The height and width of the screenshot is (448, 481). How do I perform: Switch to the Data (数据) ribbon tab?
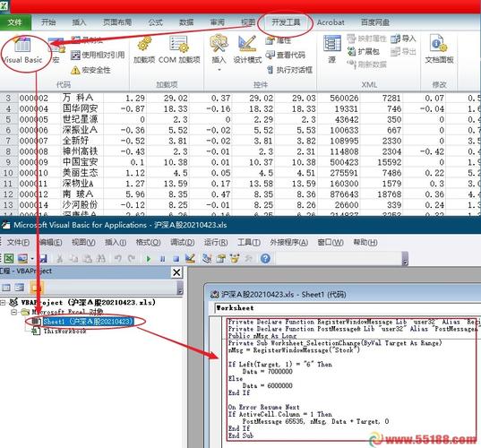click(186, 22)
